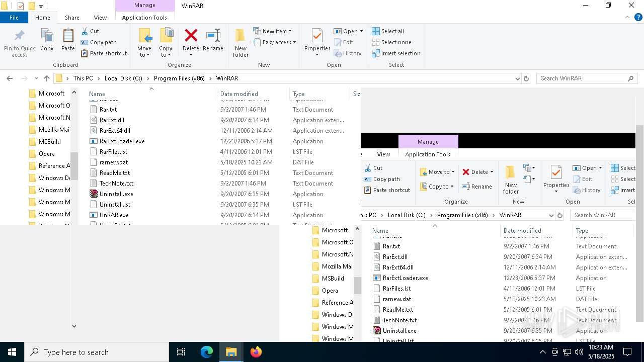The height and width of the screenshot is (362, 644).
Task: Select the Opera folder in main window tree
Action: [47, 154]
